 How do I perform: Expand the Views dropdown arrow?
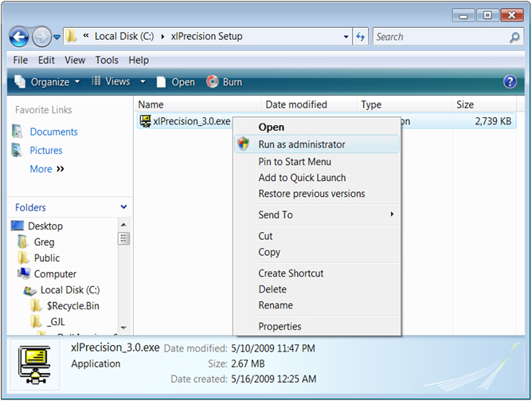(143, 81)
